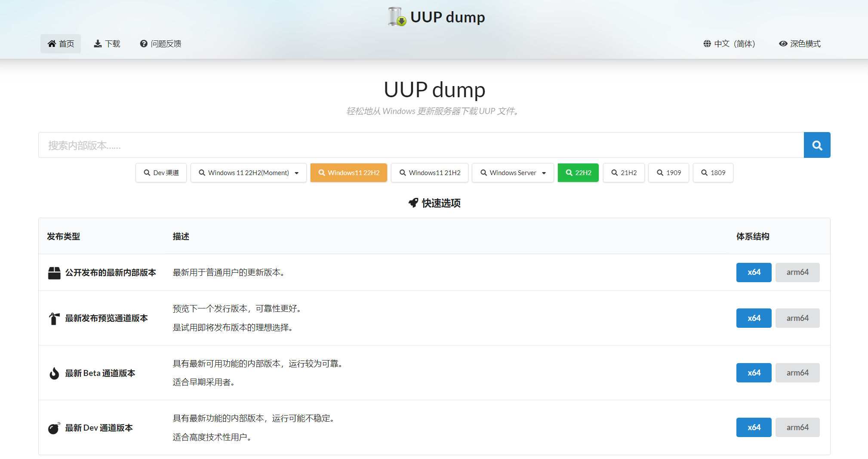Toggle 深色模式 dark mode

pos(800,43)
